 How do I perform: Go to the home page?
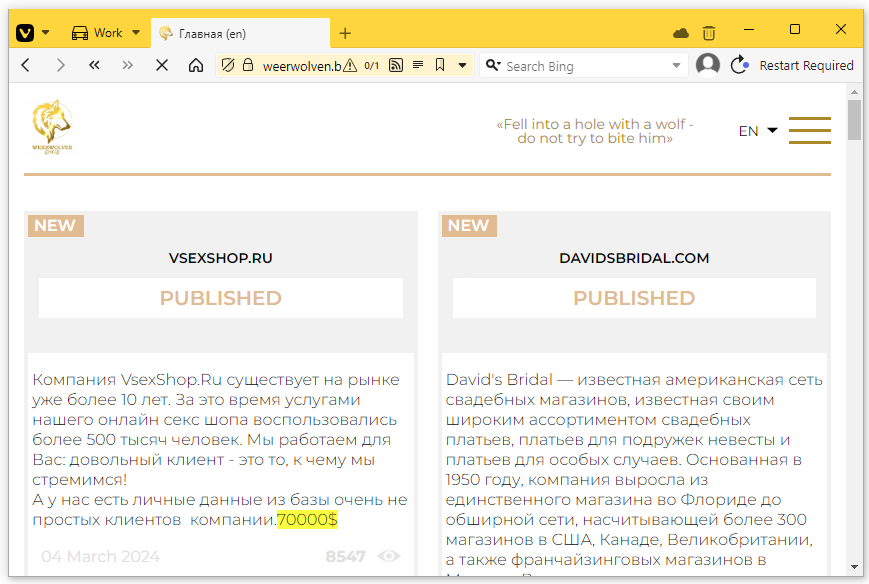(196, 65)
